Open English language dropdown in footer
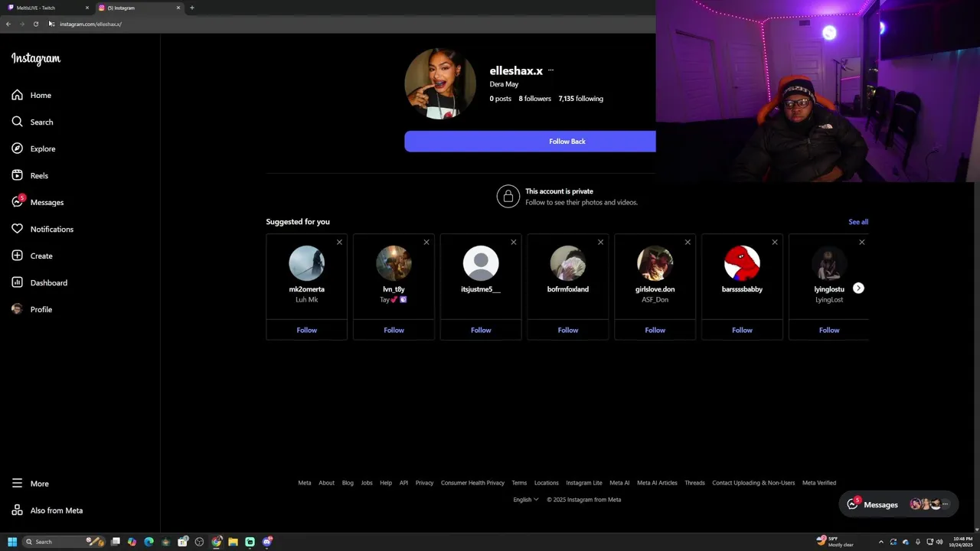 click(526, 500)
